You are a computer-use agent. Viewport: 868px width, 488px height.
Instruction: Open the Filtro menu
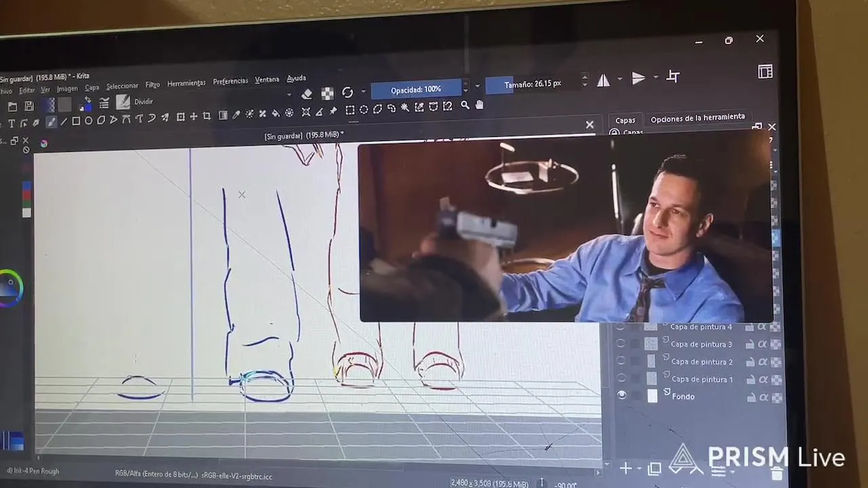tap(153, 85)
